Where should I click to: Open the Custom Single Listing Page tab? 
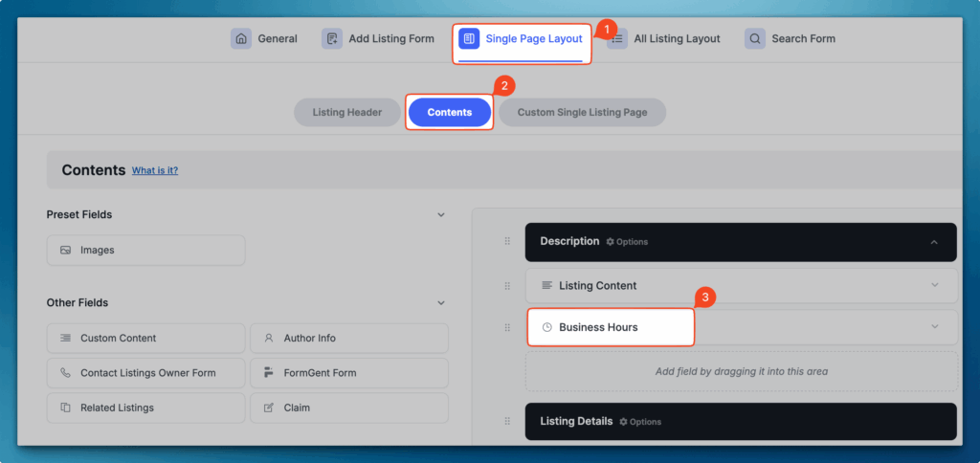coord(582,113)
